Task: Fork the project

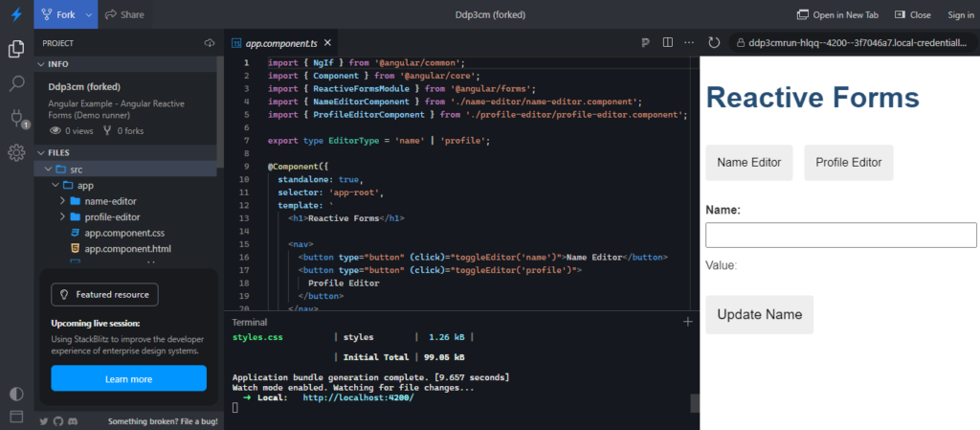Action: click(58, 14)
